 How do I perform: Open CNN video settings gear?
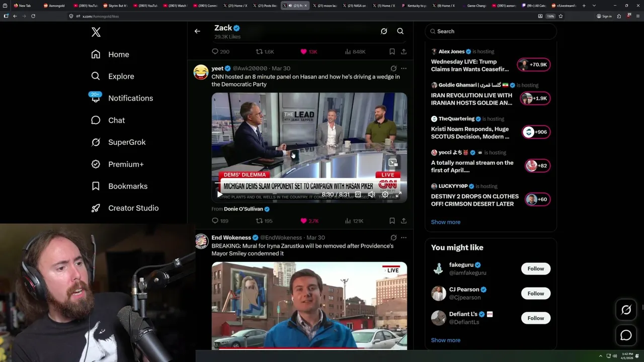pyautogui.click(x=385, y=195)
